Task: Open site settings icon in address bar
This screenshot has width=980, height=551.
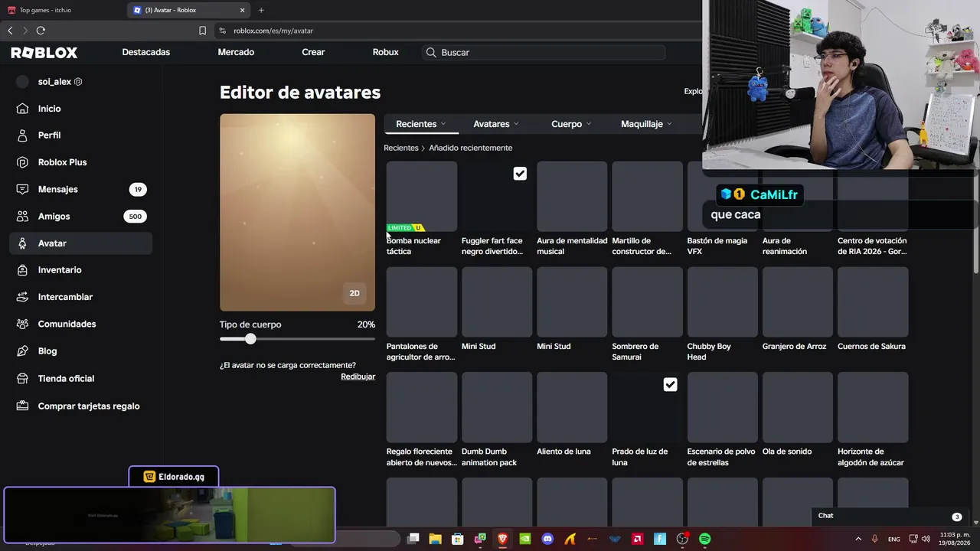Action: point(222,31)
